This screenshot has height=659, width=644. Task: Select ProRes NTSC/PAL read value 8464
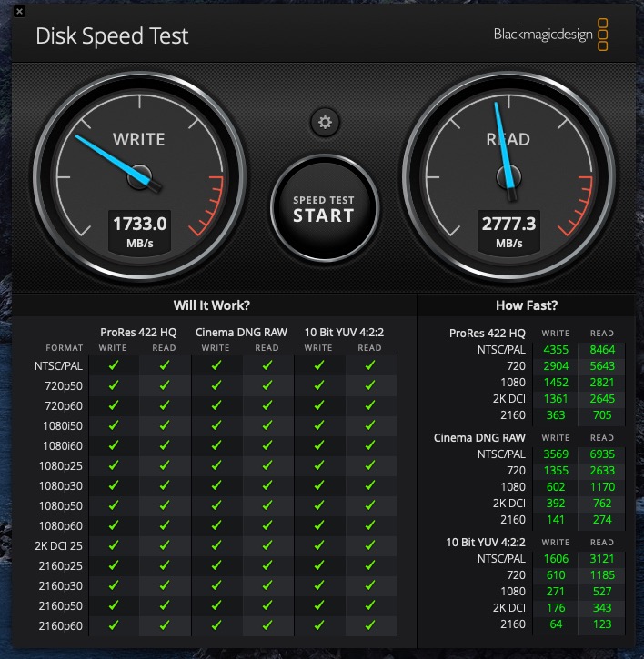tap(602, 350)
